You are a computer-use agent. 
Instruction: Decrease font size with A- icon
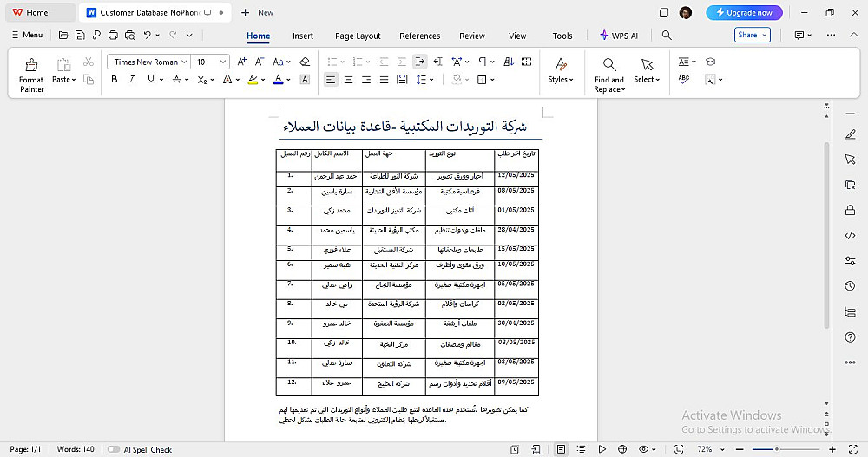coord(260,62)
